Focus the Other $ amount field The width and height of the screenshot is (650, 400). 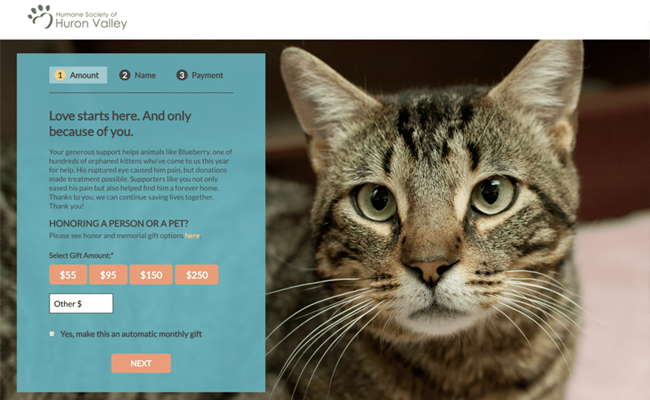click(x=81, y=303)
